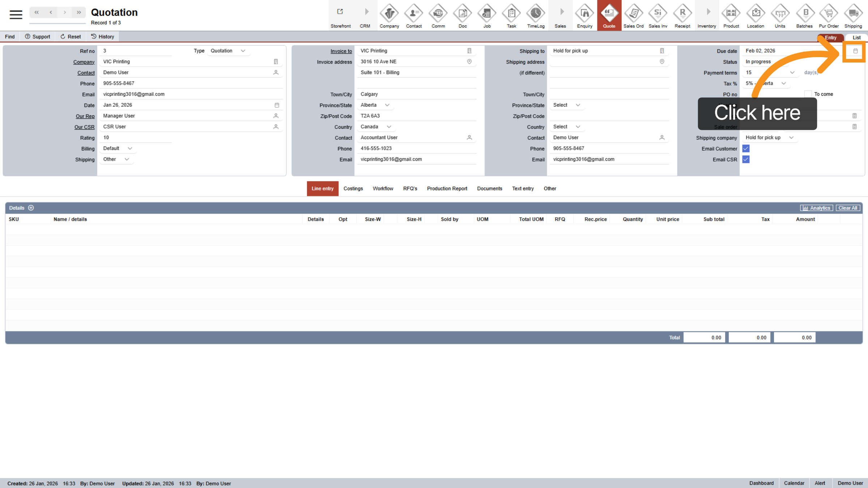Click the hamburger menu icon
The height and width of the screenshot is (488, 868).
16,14
